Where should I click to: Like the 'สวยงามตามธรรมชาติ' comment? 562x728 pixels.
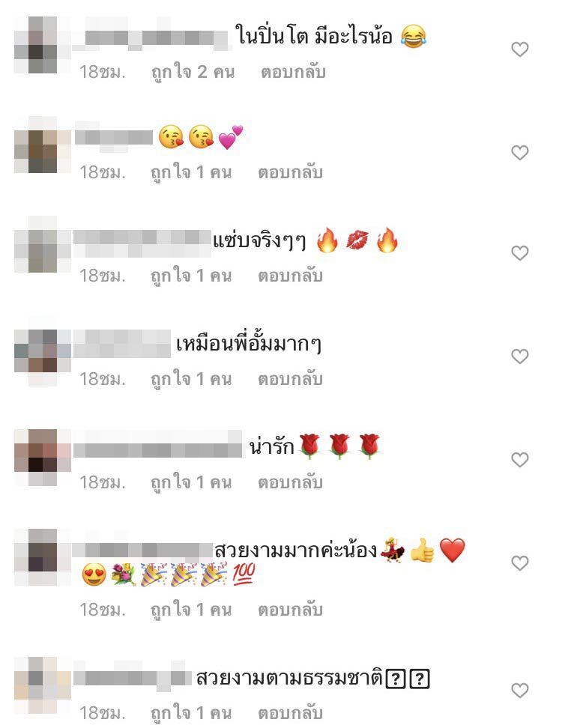point(520,691)
